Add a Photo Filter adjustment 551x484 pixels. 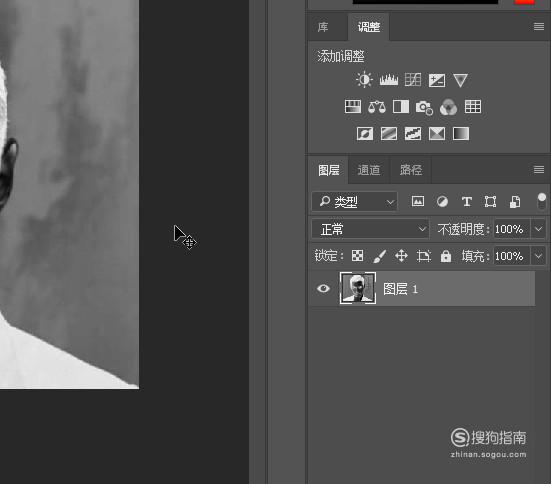424,107
